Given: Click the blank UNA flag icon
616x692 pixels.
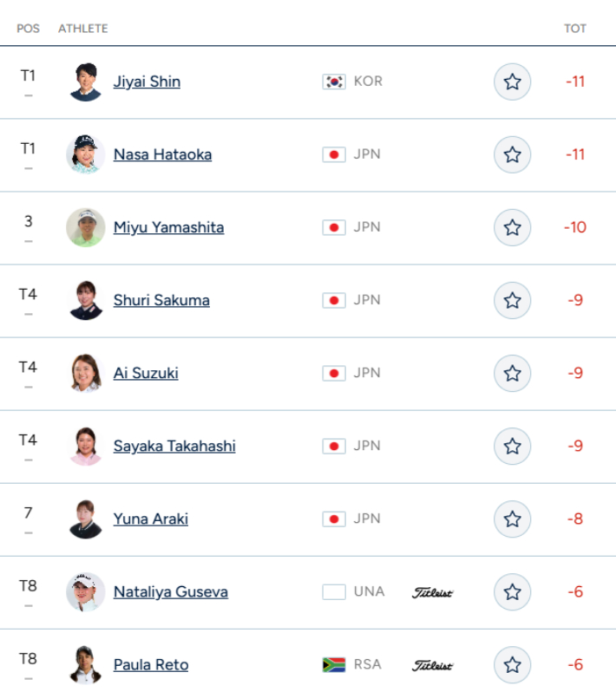Looking at the screenshot, I should point(334,592).
